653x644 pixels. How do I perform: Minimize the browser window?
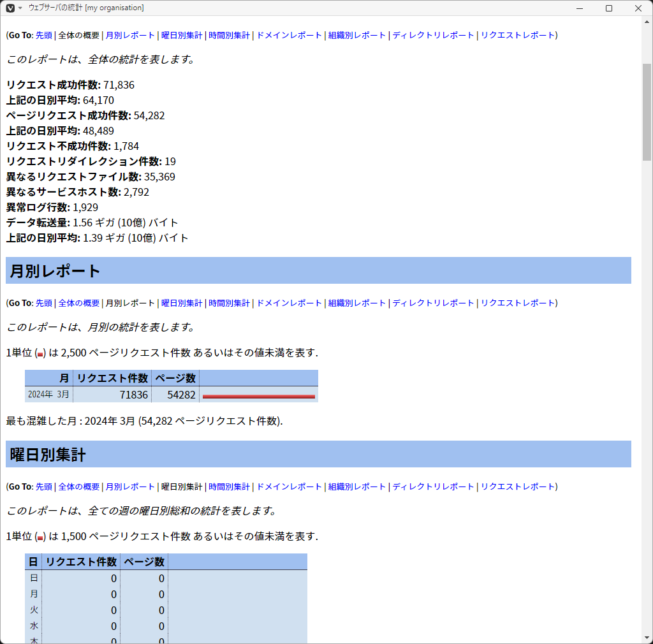tap(579, 8)
